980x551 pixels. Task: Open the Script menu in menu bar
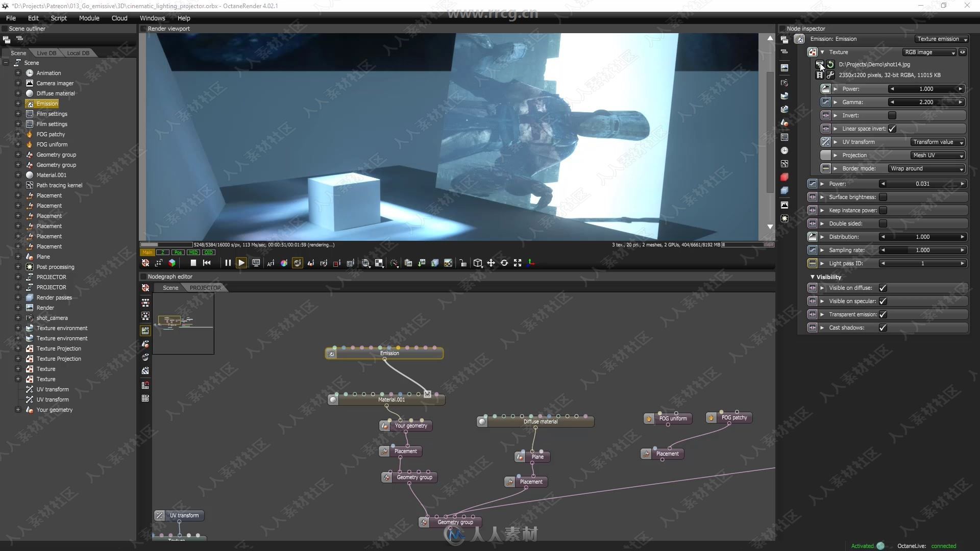59,18
